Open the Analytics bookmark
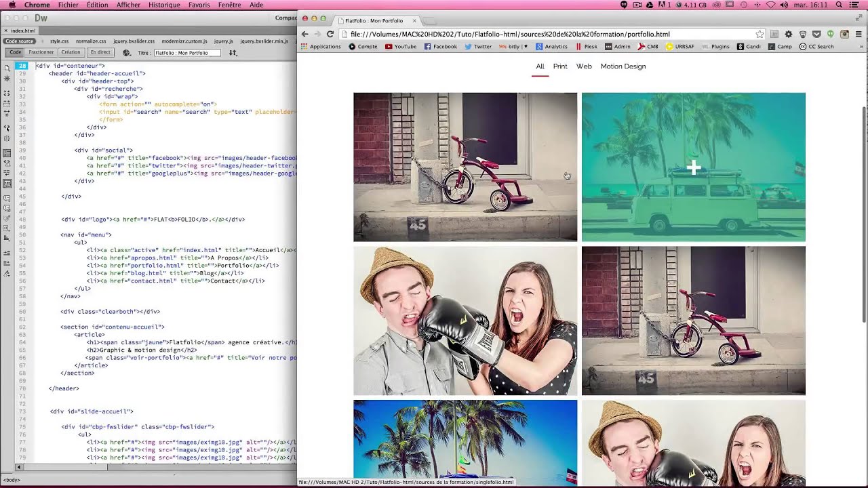The image size is (868, 488). pyautogui.click(x=551, y=47)
